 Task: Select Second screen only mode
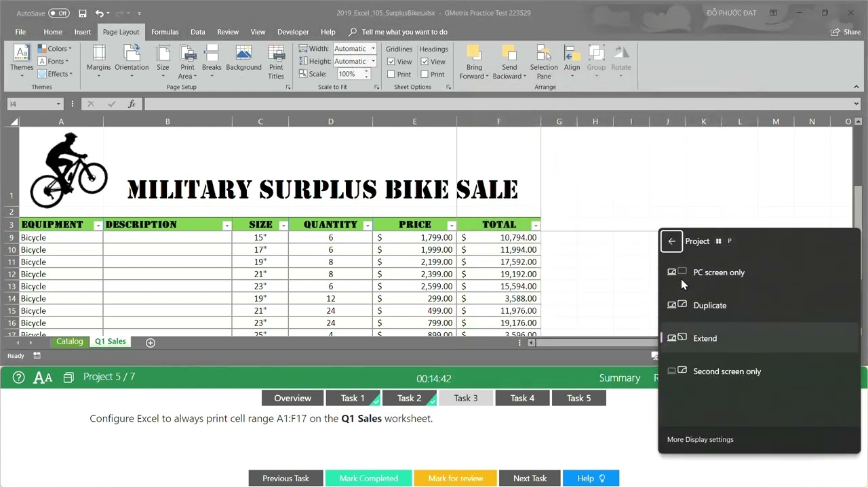click(759, 371)
